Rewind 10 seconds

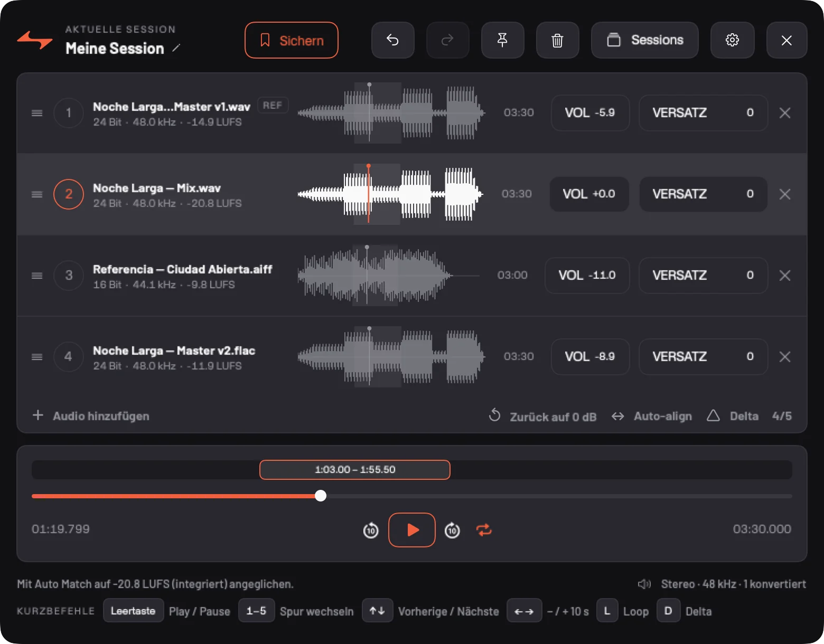[x=371, y=530]
